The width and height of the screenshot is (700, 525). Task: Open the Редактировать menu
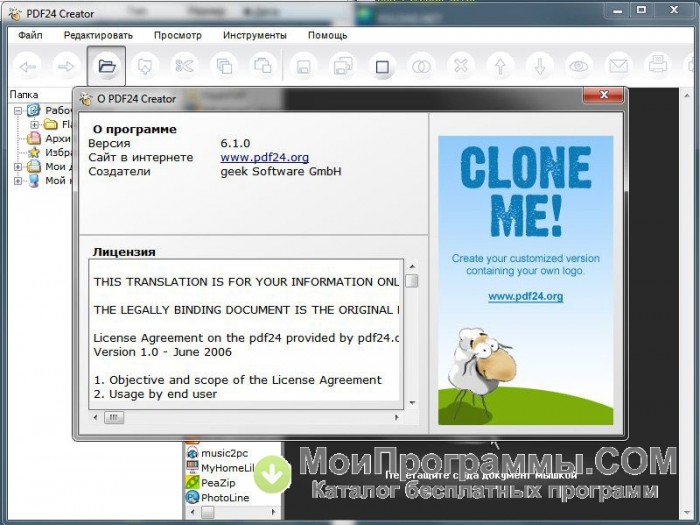click(98, 35)
